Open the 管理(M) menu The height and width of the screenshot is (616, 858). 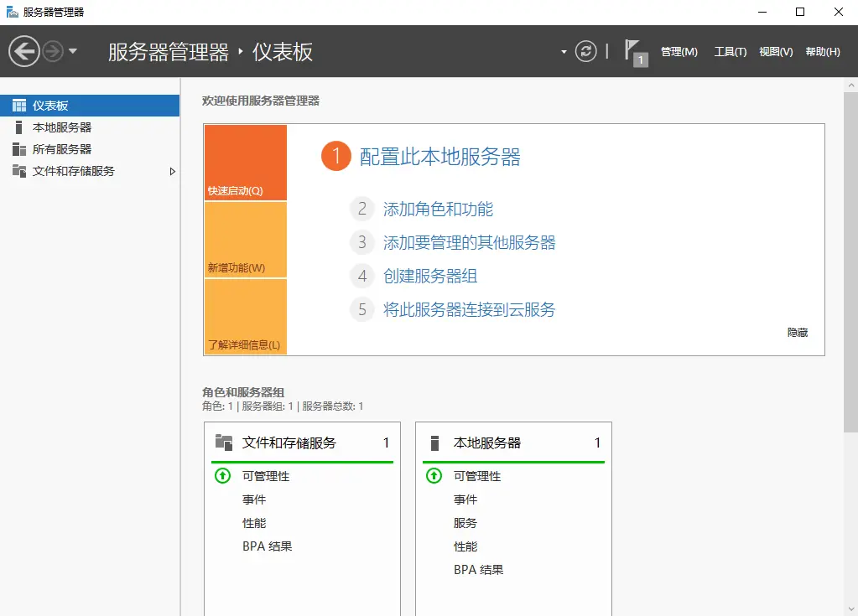[x=679, y=51]
